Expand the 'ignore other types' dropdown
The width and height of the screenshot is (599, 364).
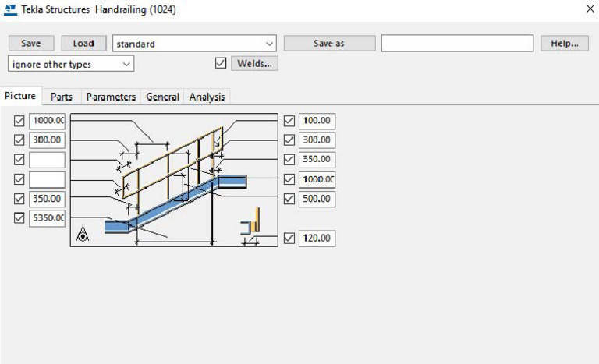coord(71,64)
